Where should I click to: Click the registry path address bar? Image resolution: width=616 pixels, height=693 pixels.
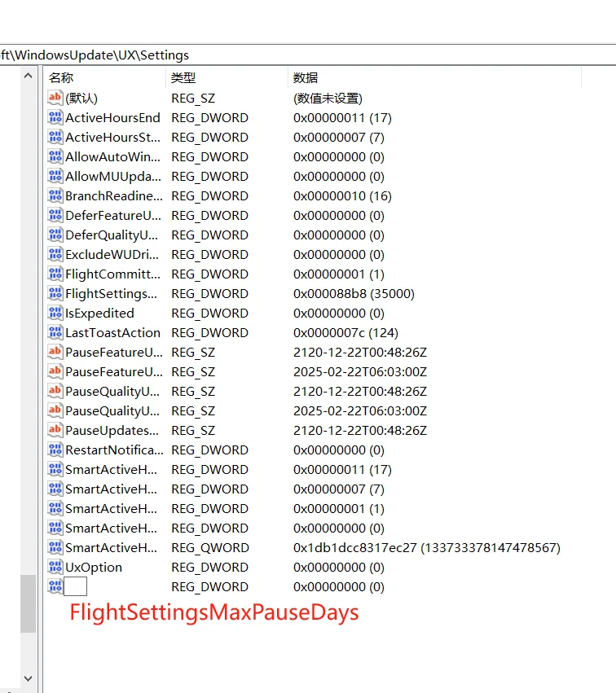point(308,55)
